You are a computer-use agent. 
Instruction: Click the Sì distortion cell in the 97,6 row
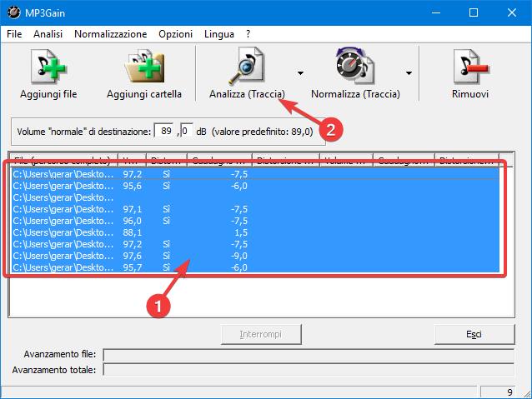tap(166, 256)
